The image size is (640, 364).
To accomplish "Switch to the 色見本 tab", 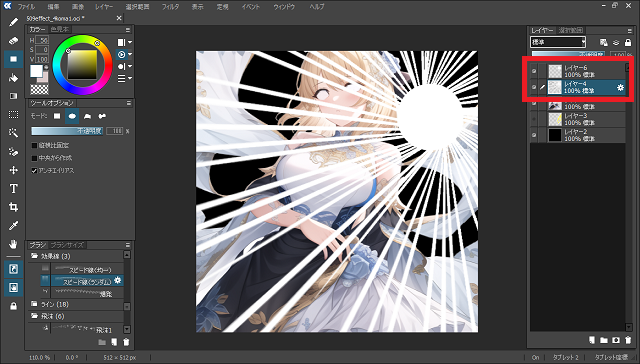I will [60, 29].
